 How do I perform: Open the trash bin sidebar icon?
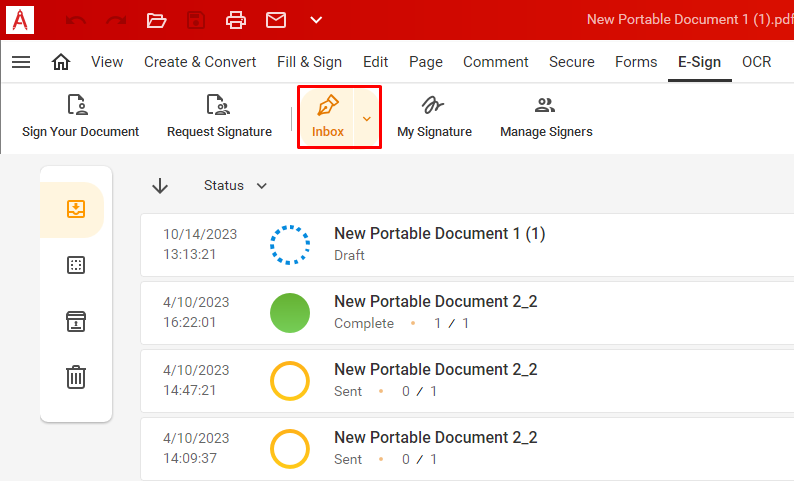(76, 377)
